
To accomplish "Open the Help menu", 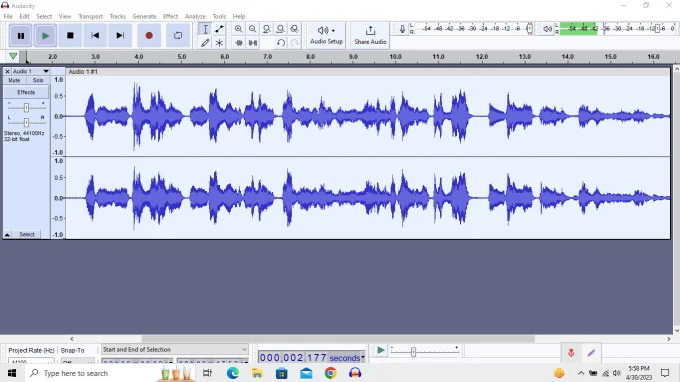I will 239,16.
